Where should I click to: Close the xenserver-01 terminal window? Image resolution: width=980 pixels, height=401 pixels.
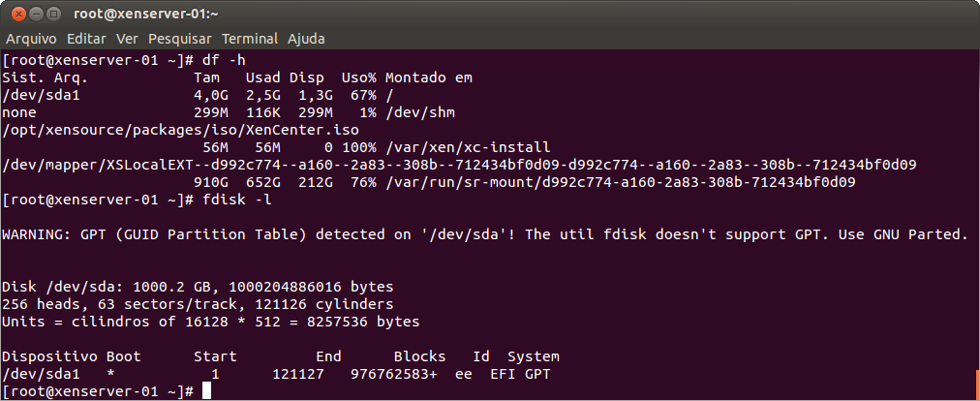(x=18, y=14)
